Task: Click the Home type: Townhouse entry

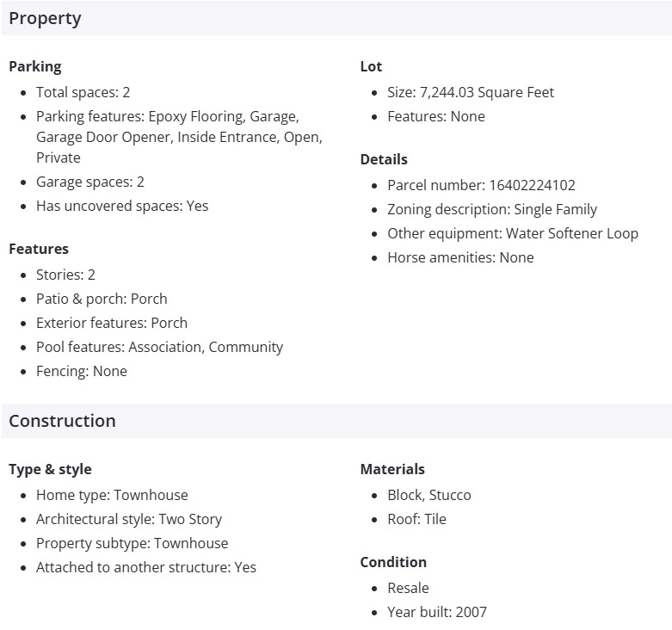Action: pos(112,495)
